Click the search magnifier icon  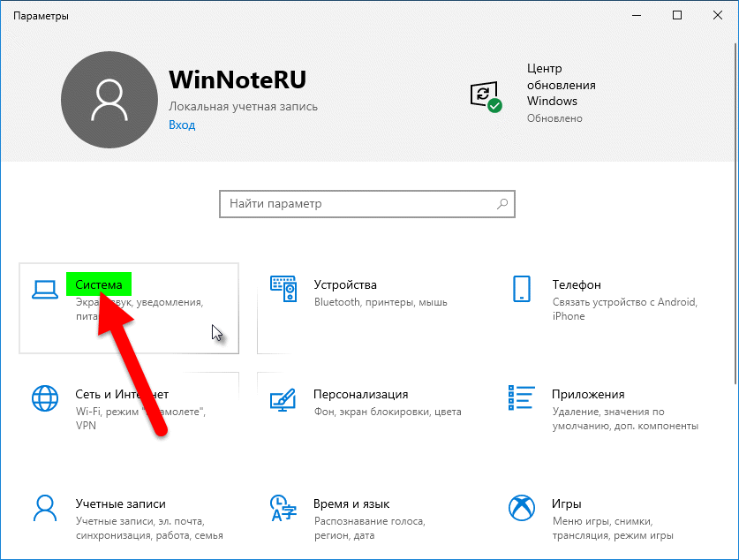[x=502, y=204]
